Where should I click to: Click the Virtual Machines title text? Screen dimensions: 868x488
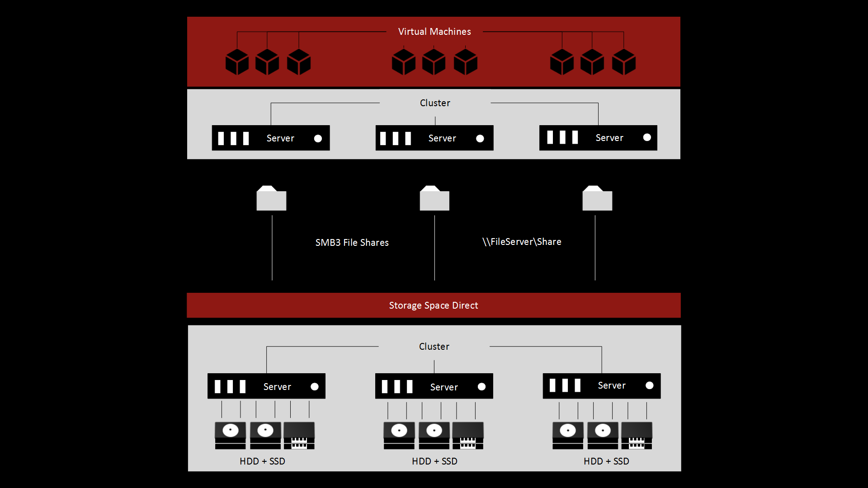click(434, 32)
